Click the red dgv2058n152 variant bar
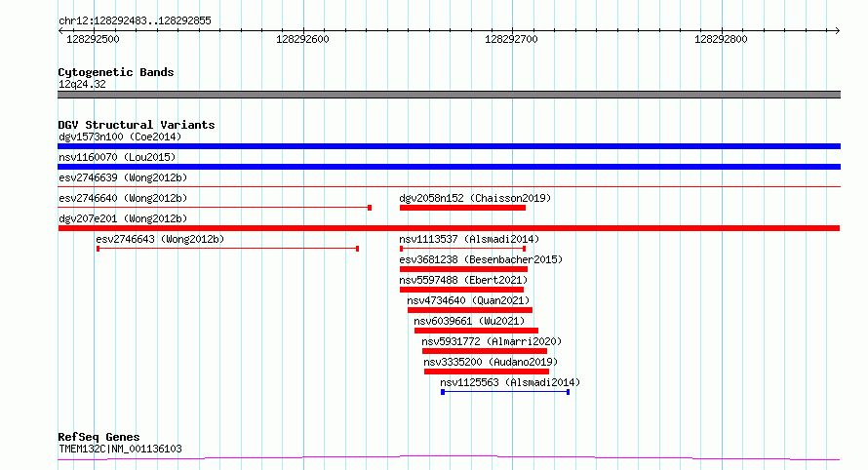868x470 pixels. coord(462,208)
